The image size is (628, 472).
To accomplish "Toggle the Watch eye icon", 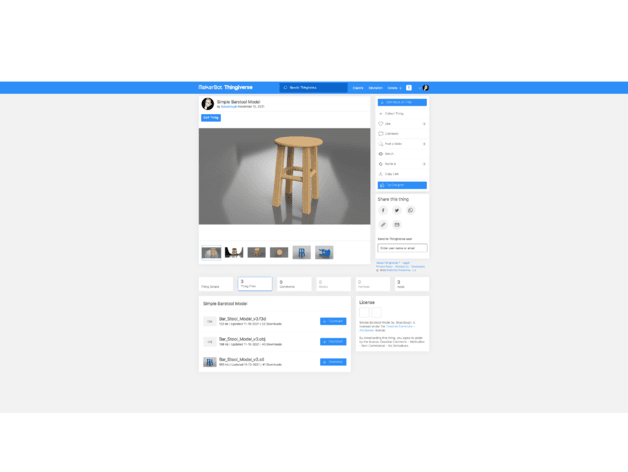I will click(380, 154).
